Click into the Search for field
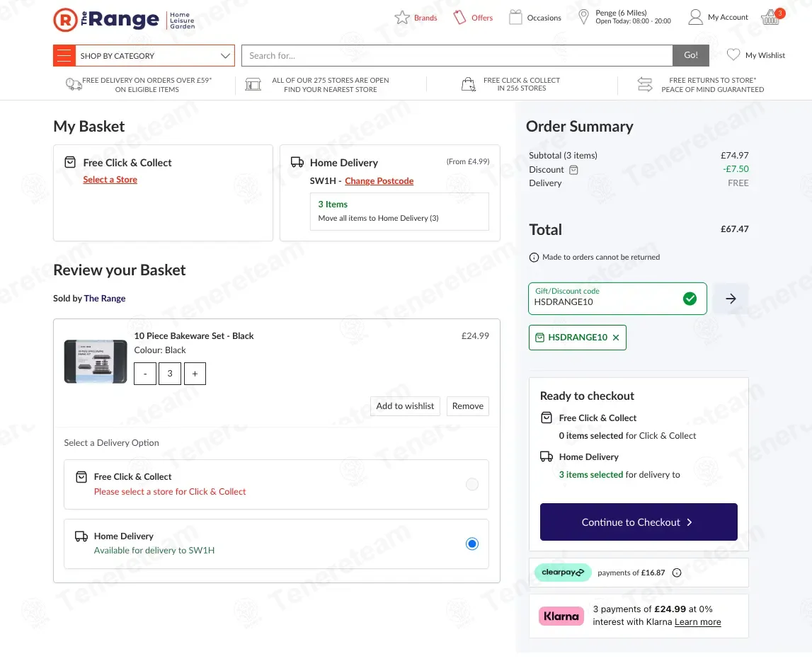The height and width of the screenshot is (661, 812). 457,55
